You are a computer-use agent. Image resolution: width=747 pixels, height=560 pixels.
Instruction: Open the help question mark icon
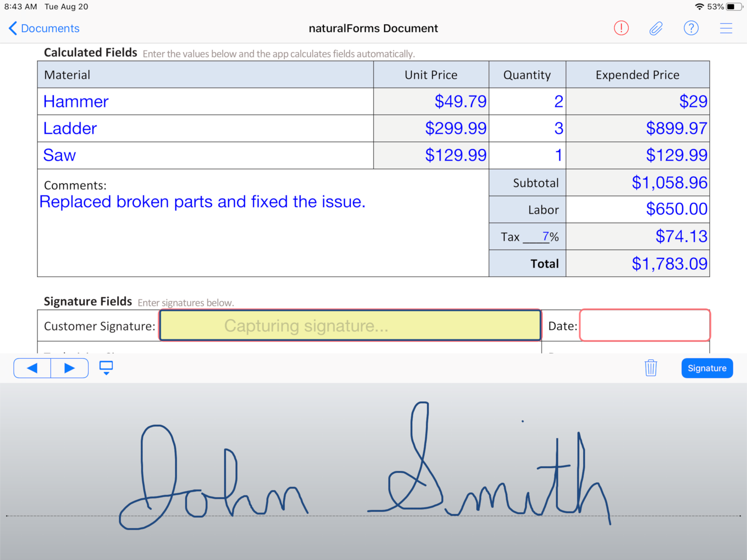click(691, 28)
